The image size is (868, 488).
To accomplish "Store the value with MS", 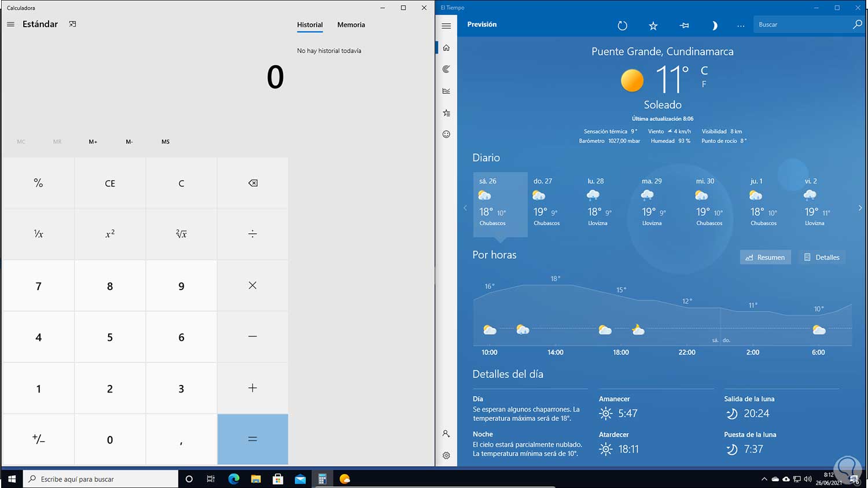I will (165, 142).
